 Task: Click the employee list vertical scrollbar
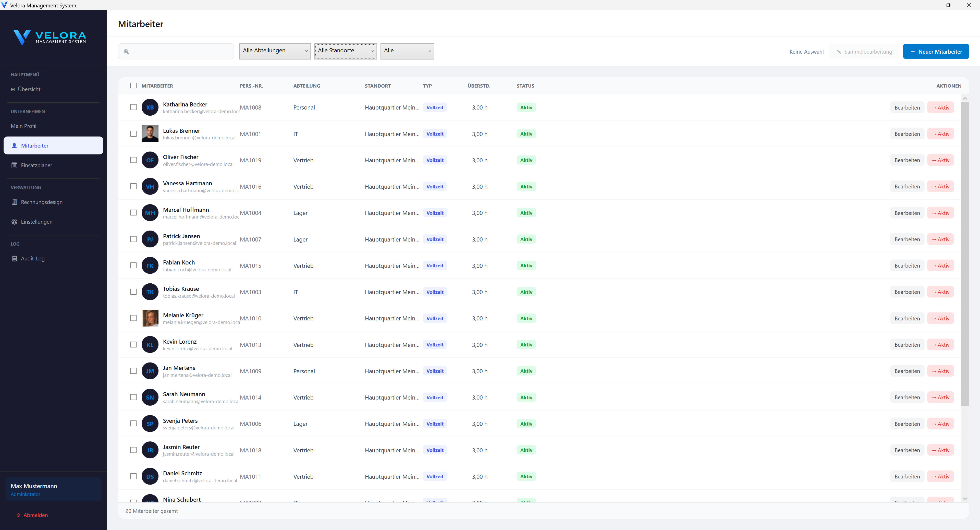tap(964, 253)
